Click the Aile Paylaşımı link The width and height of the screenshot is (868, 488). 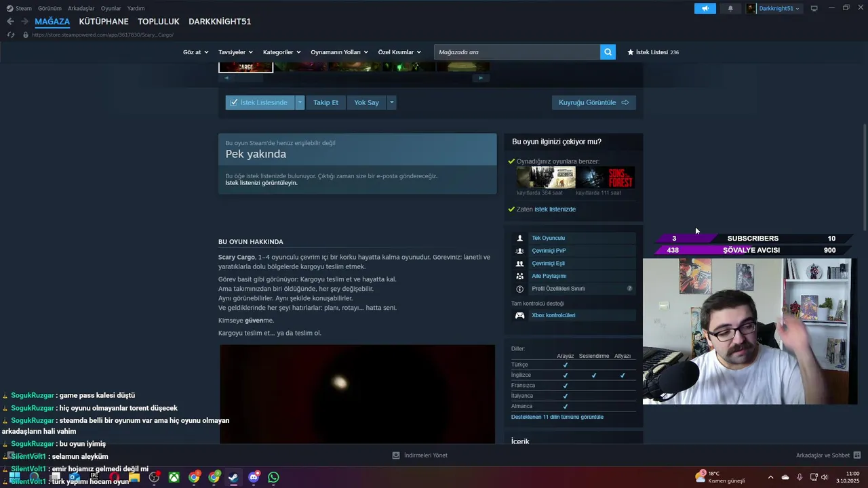tap(549, 276)
